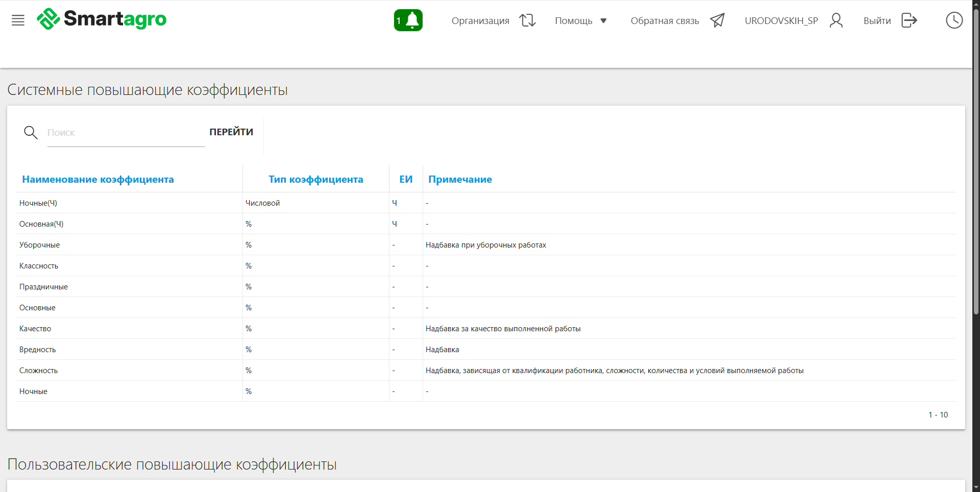Click the logout door icon
The width and height of the screenshot is (980, 492).
(x=909, y=20)
